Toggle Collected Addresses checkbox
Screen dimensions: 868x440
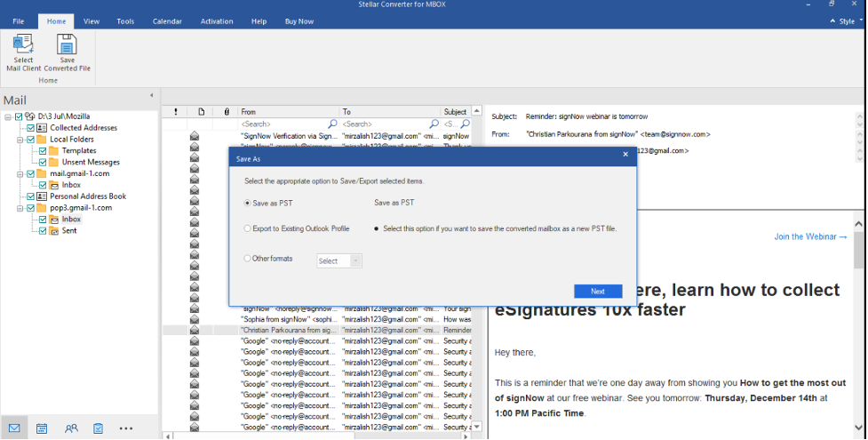[x=31, y=127]
